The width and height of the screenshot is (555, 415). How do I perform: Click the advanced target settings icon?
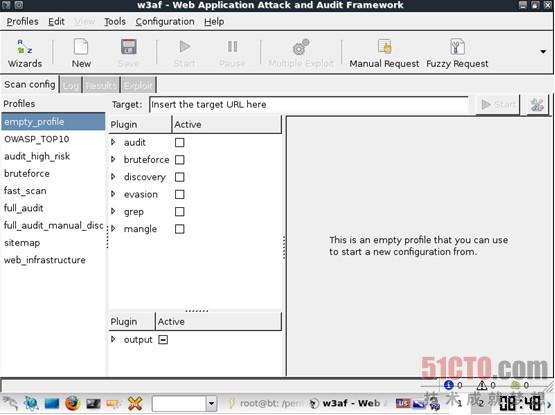537,105
